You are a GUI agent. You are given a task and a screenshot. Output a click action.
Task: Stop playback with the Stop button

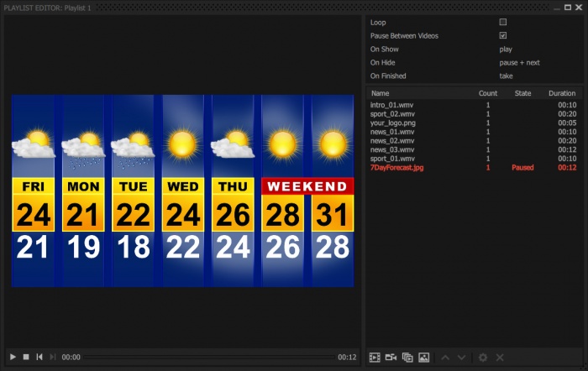tap(26, 357)
